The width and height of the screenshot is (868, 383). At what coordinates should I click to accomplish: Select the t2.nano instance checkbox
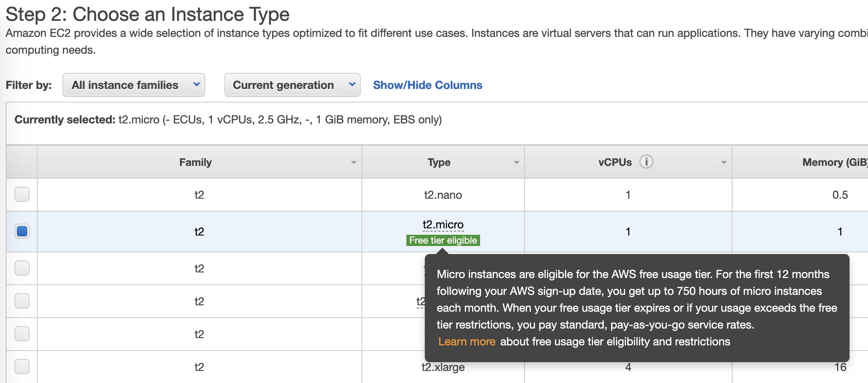(22, 195)
